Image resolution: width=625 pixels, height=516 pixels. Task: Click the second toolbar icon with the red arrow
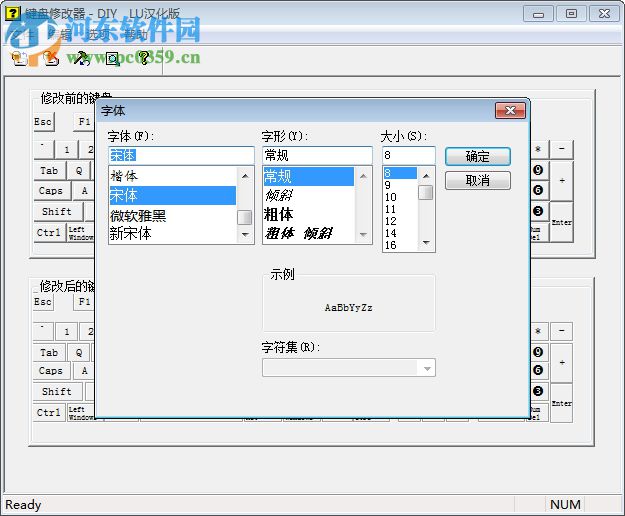51,58
